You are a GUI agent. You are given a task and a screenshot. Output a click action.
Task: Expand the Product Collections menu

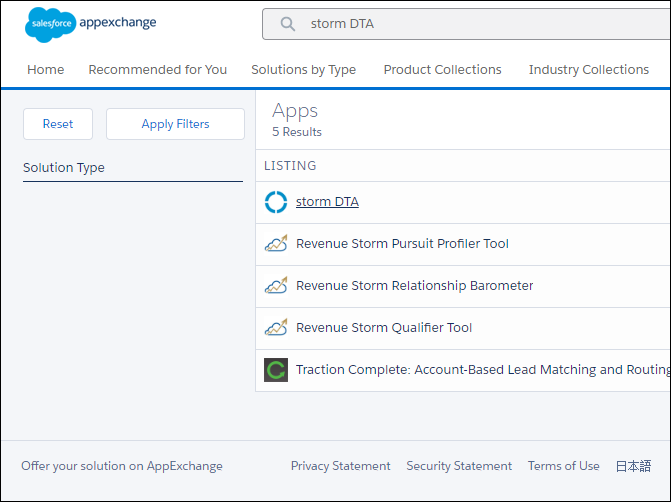[x=442, y=69]
